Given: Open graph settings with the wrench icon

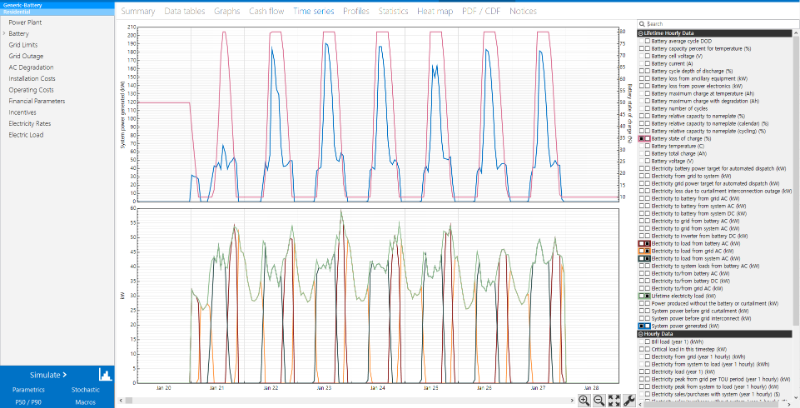Looking at the screenshot, I should [x=629, y=400].
